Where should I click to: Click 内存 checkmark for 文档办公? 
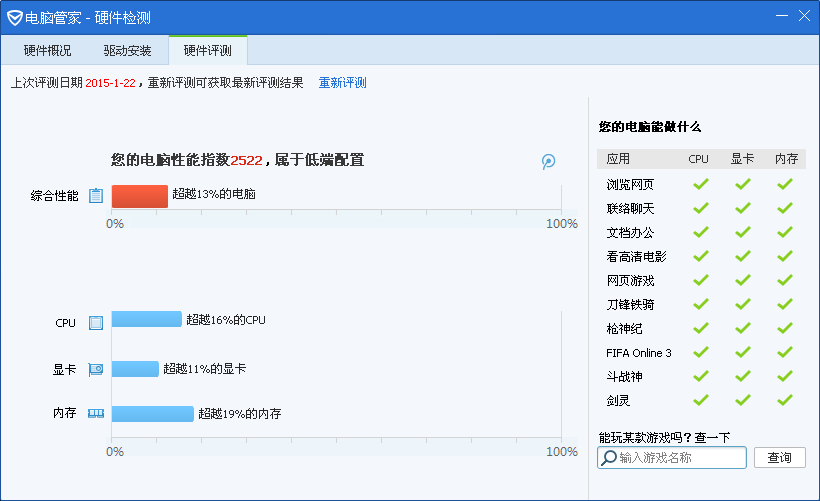click(x=784, y=232)
